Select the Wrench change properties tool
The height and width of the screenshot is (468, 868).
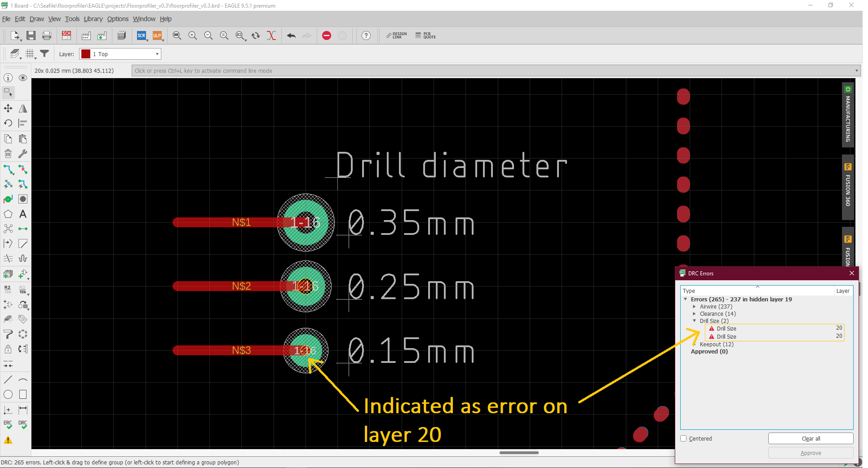point(22,154)
